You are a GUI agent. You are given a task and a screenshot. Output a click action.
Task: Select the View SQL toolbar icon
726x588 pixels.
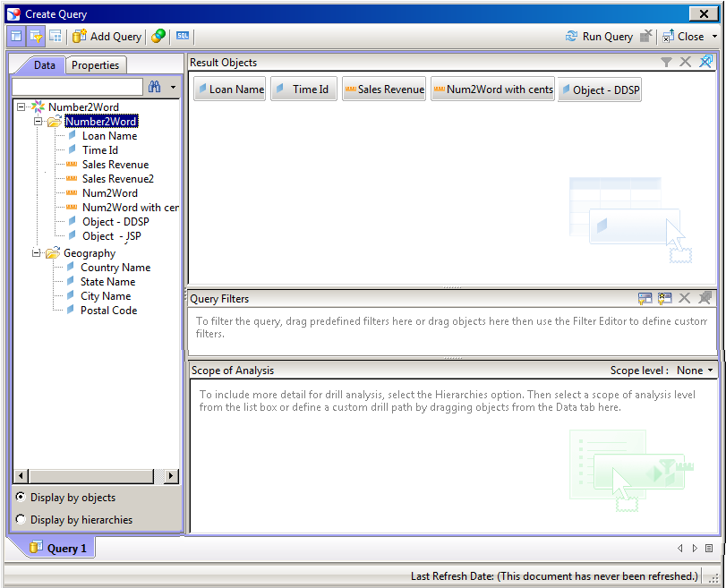183,36
